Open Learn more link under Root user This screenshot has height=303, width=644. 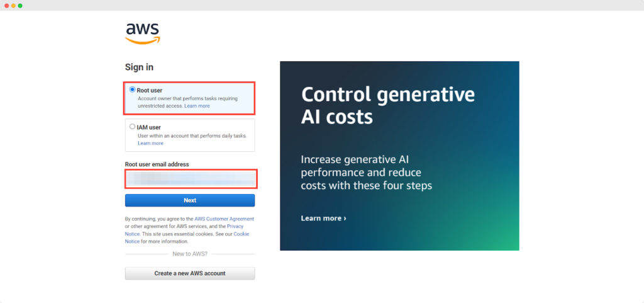point(197,106)
